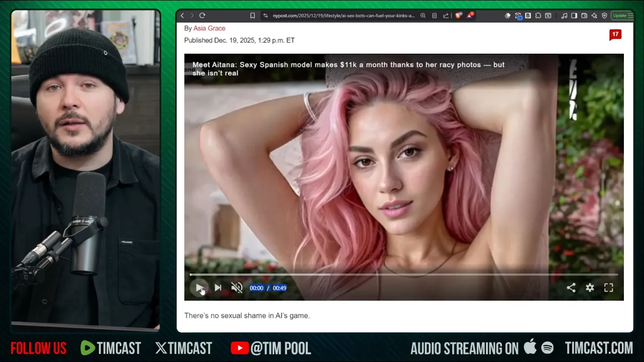Open the 17 comments bubble
This screenshot has height=362, width=644.
pos(615,34)
